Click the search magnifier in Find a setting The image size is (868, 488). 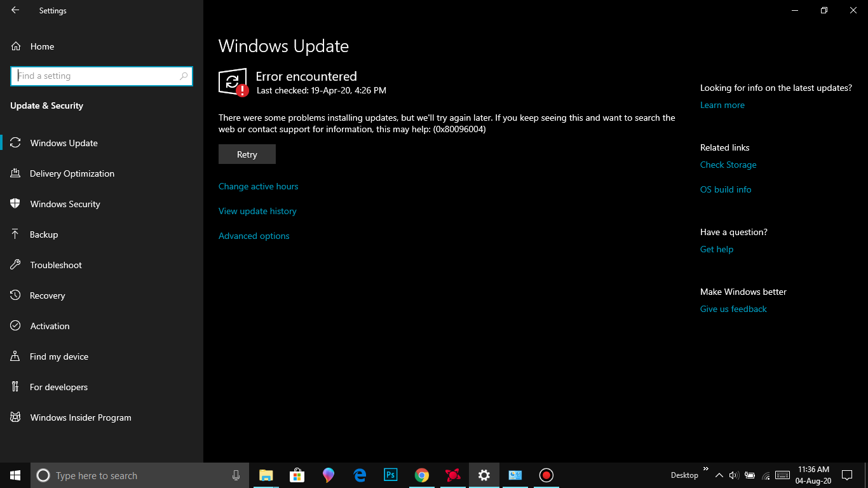pos(184,76)
